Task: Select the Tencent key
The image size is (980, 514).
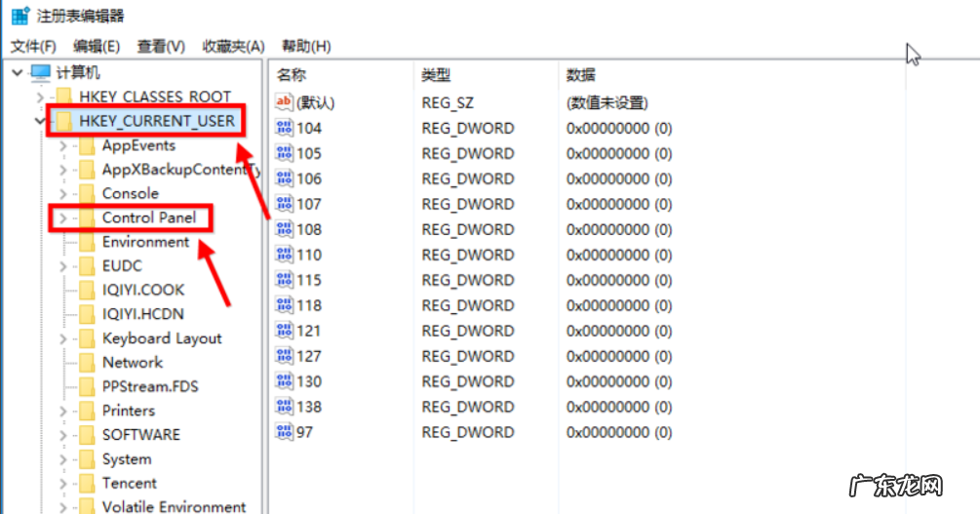Action: point(130,484)
